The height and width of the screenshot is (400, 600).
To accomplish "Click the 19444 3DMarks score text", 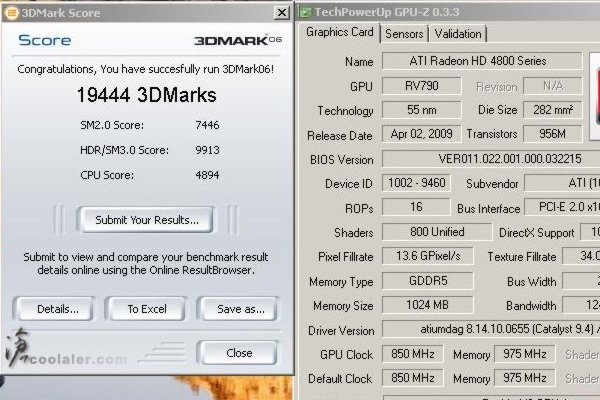I will pyautogui.click(x=147, y=95).
